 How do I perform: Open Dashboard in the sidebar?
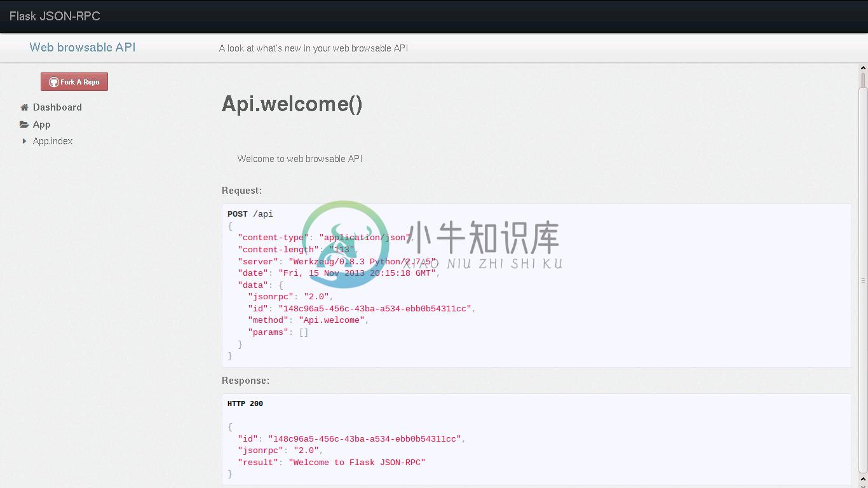point(57,107)
